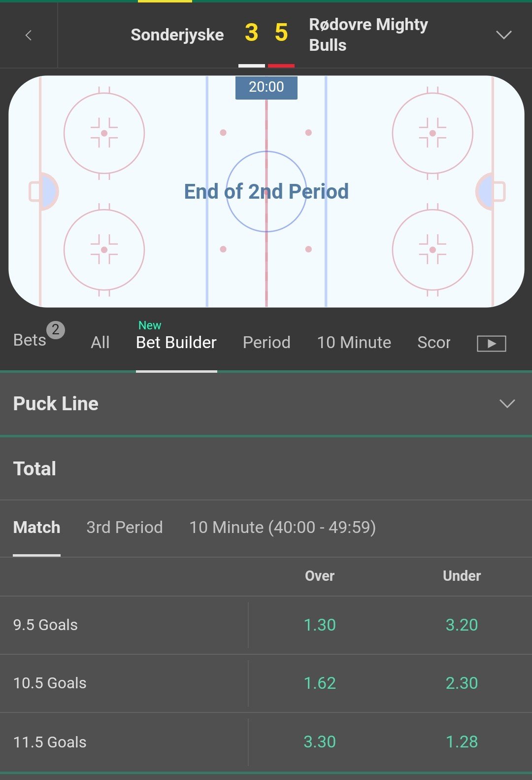Open the live video stream icon
Viewport: 532px width, 780px height.
(491, 343)
